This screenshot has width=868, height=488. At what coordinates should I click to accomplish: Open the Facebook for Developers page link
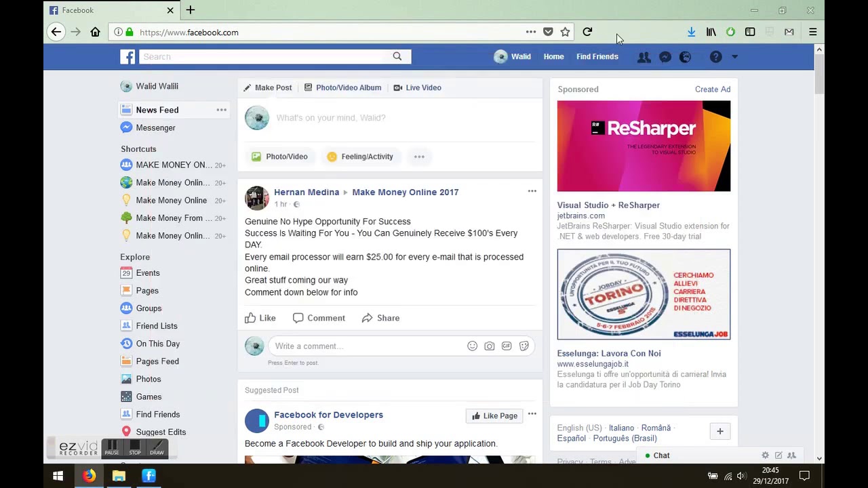click(328, 415)
